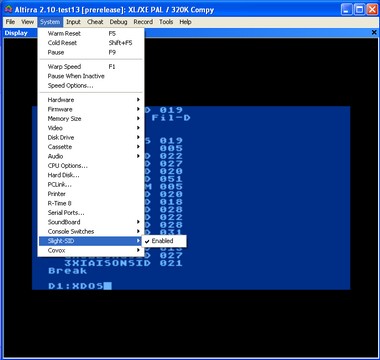
Task: Expand the Covox submenu
Action: 91,250
